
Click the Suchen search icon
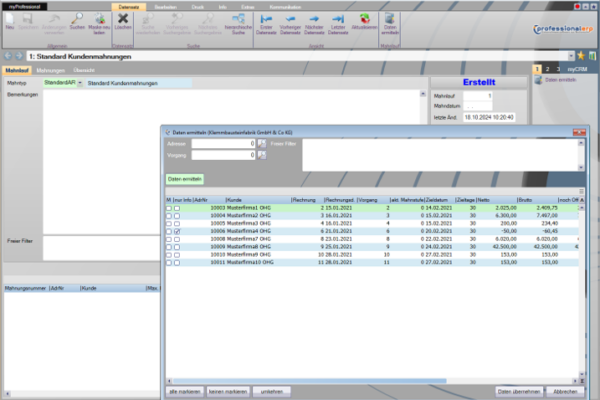[77, 19]
